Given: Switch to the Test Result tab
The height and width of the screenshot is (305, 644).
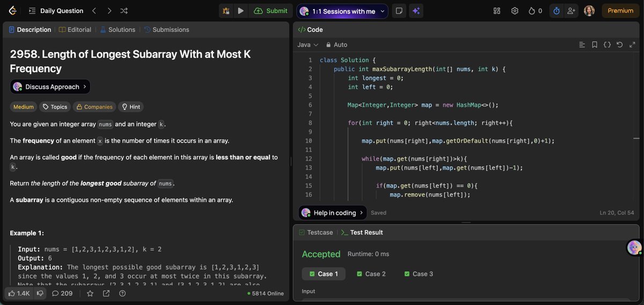Looking at the screenshot, I should pos(362,233).
